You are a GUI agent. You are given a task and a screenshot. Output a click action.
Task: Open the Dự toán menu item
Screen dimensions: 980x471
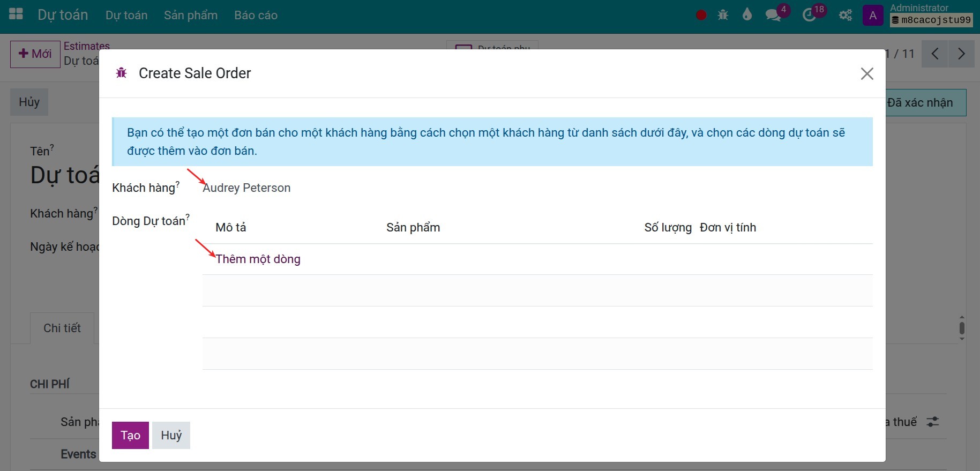pyautogui.click(x=126, y=16)
